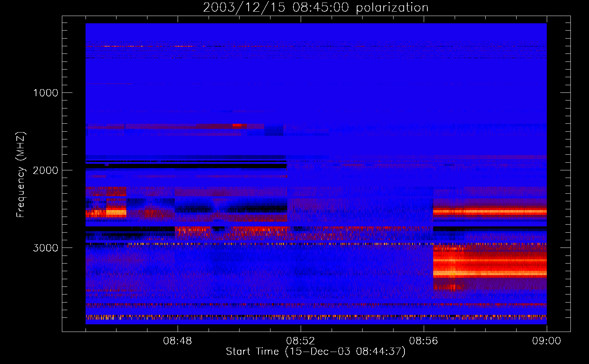
Task: Select the 1000 frequency axis label
Action: [x=46, y=93]
